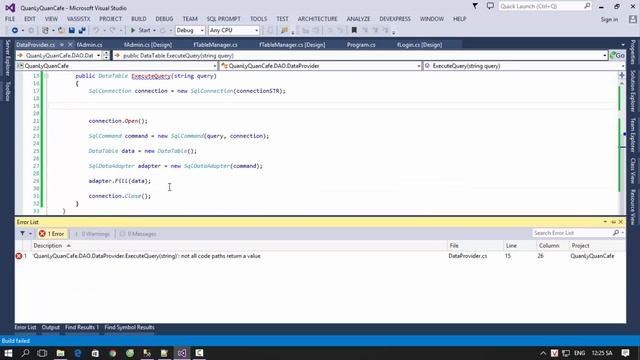
Task: Click the taskbar search icon
Action: [x=25, y=353]
